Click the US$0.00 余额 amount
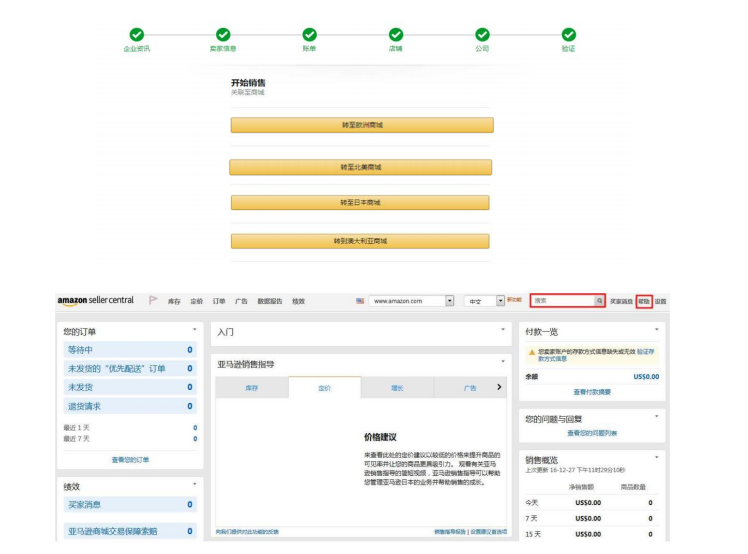The image size is (748, 554). pyautogui.click(x=646, y=376)
